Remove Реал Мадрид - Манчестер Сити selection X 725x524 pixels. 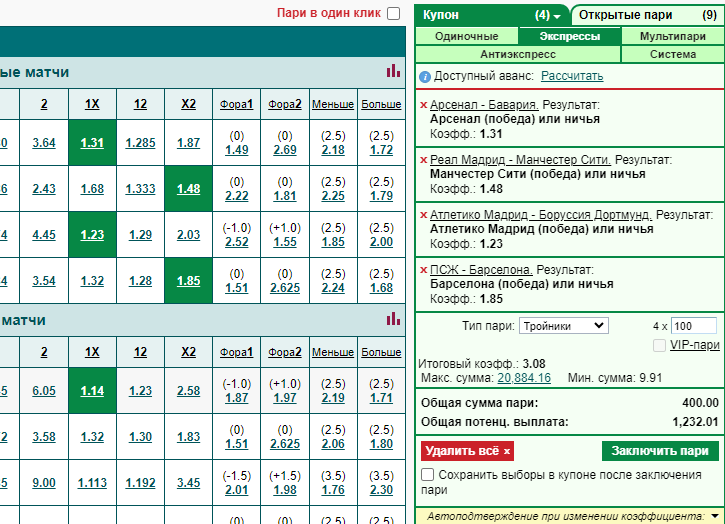(423, 160)
